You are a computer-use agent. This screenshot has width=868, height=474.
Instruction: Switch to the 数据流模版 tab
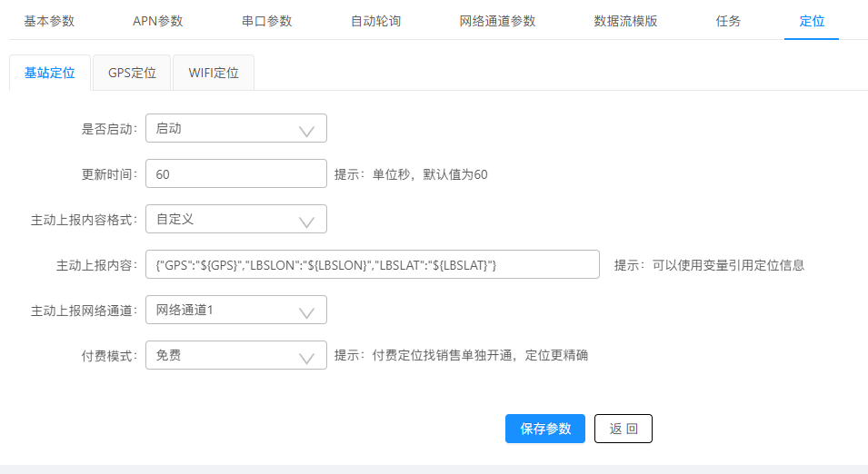pyautogui.click(x=625, y=21)
